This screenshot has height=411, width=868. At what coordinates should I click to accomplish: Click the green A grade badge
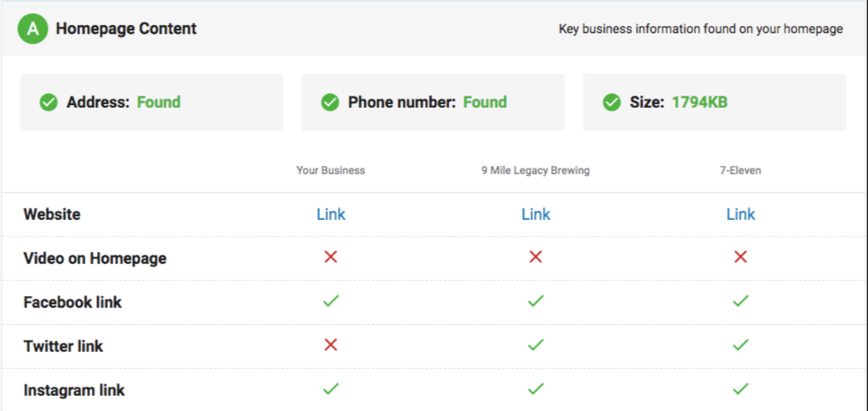pos(32,29)
